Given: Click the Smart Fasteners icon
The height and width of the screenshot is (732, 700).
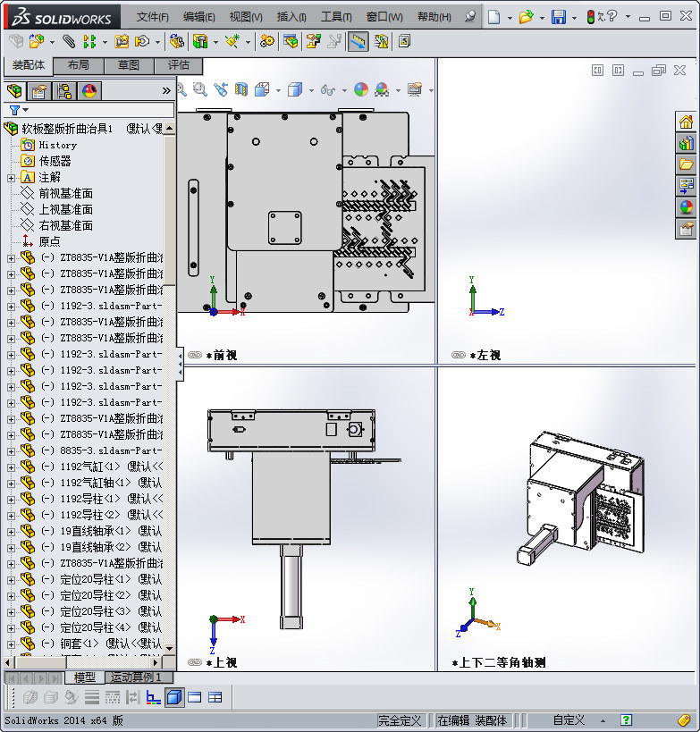Looking at the screenshot, I should click(122, 41).
